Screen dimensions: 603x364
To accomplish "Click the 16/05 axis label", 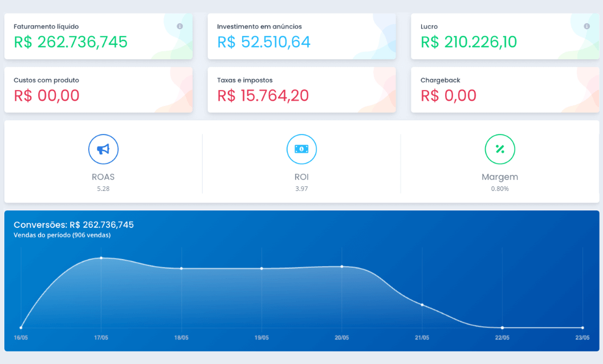I will pyautogui.click(x=21, y=338).
